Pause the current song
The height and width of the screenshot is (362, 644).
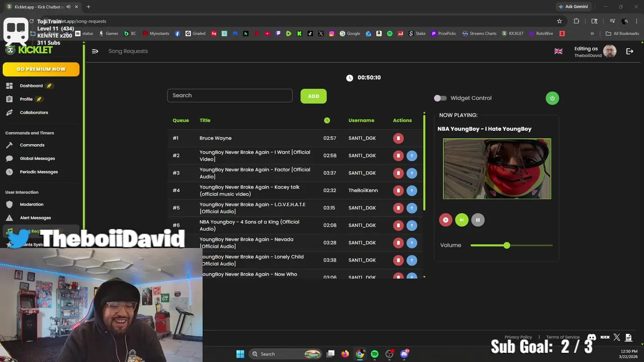[x=477, y=220]
